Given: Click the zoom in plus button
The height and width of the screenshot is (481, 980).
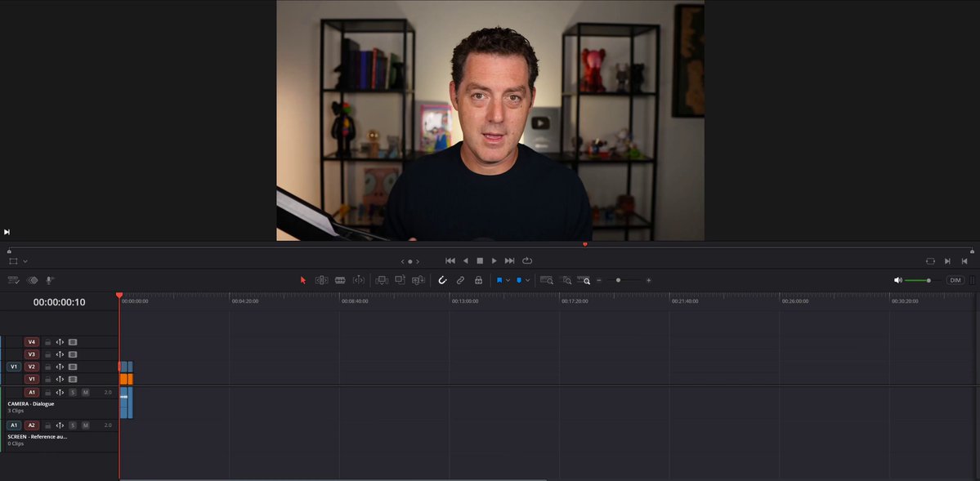Looking at the screenshot, I should pyautogui.click(x=649, y=280).
